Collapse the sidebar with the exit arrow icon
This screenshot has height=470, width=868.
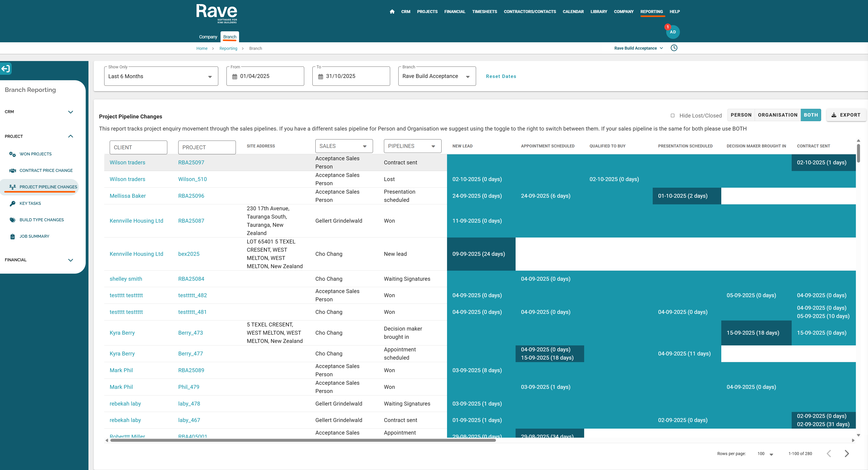pyautogui.click(x=6, y=69)
